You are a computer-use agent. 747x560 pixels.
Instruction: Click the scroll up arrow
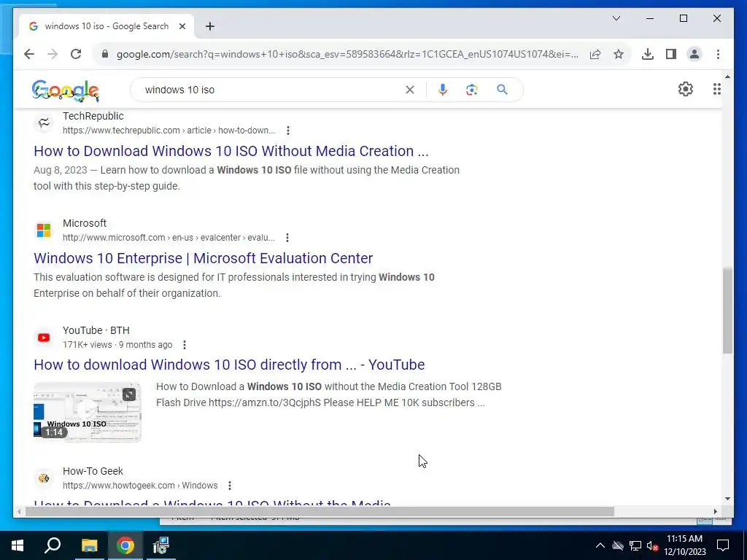[727, 76]
